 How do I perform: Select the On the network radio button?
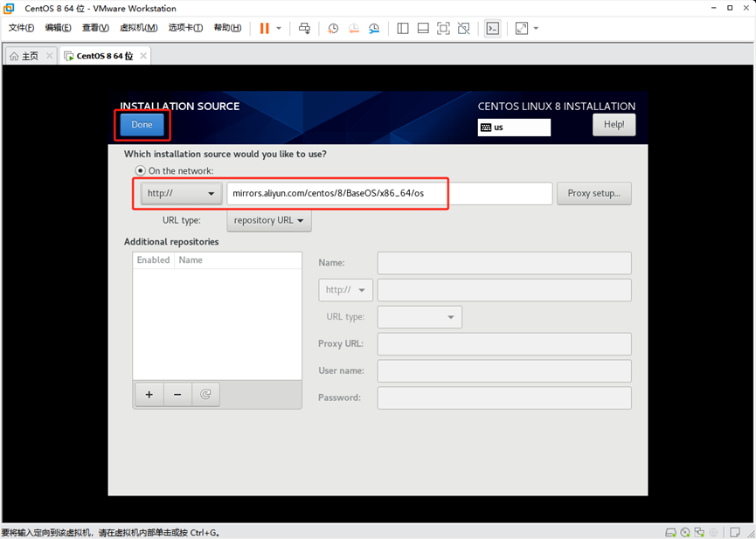[141, 170]
